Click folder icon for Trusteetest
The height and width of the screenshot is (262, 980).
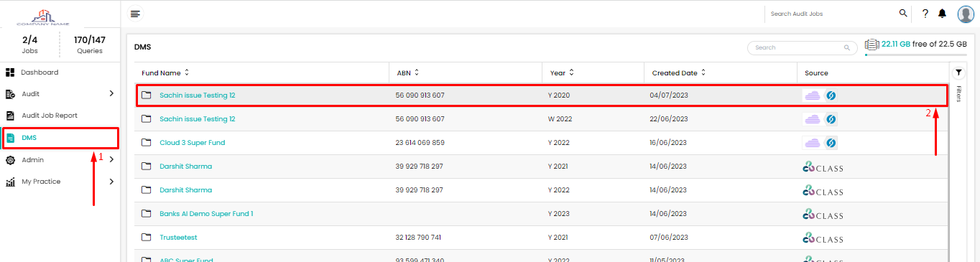[x=147, y=238]
